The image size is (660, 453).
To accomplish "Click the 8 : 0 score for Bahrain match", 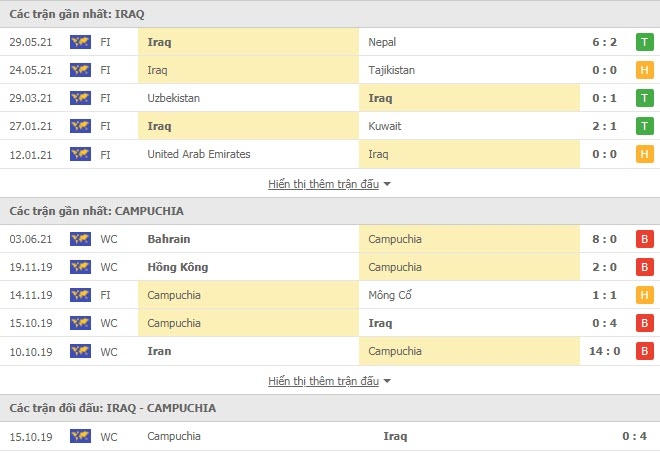I will tap(604, 239).
